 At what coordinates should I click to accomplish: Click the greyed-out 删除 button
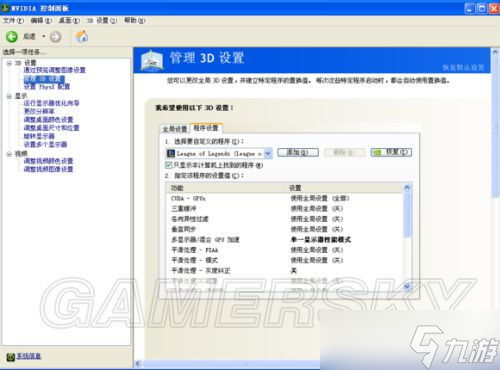coord(345,152)
